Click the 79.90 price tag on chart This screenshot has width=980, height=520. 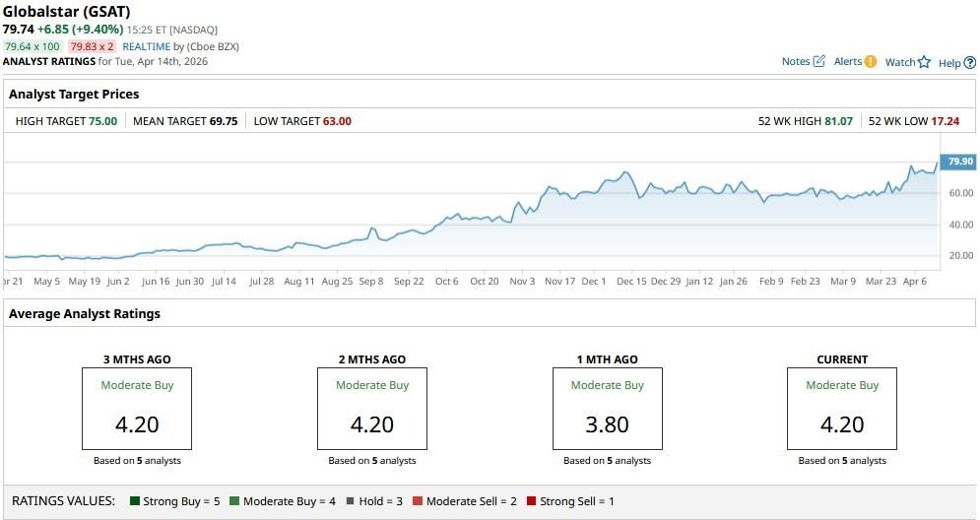pos(959,162)
